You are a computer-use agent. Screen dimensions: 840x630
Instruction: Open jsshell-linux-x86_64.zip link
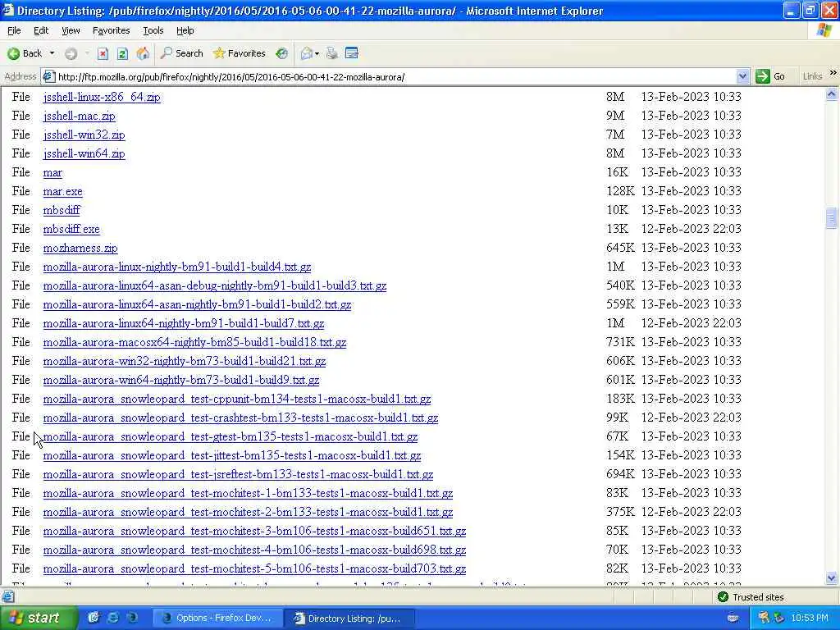(102, 97)
